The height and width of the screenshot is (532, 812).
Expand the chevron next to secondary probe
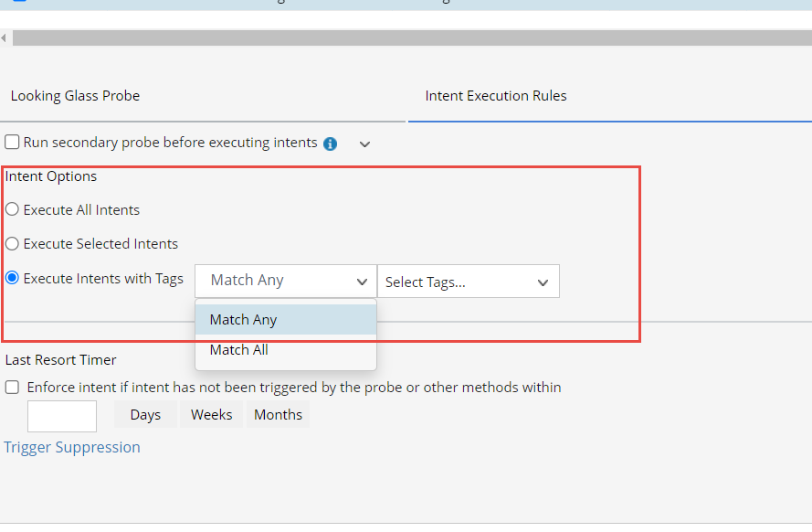tap(364, 144)
